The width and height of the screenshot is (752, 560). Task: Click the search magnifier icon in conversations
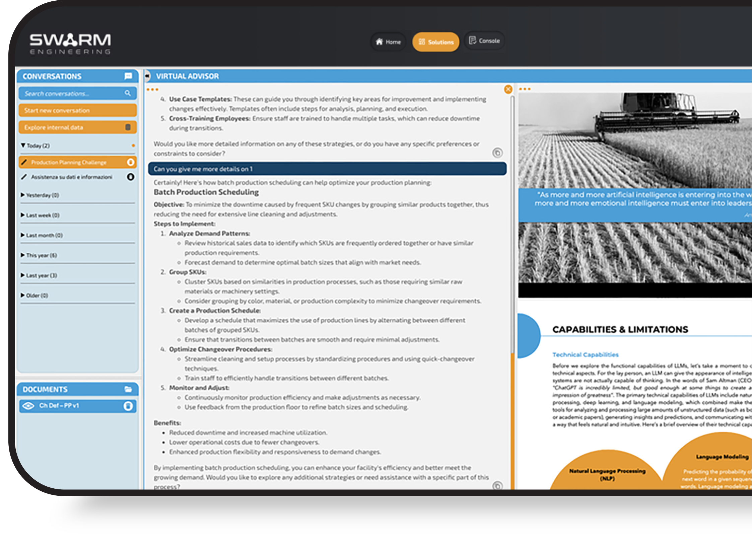tap(128, 93)
